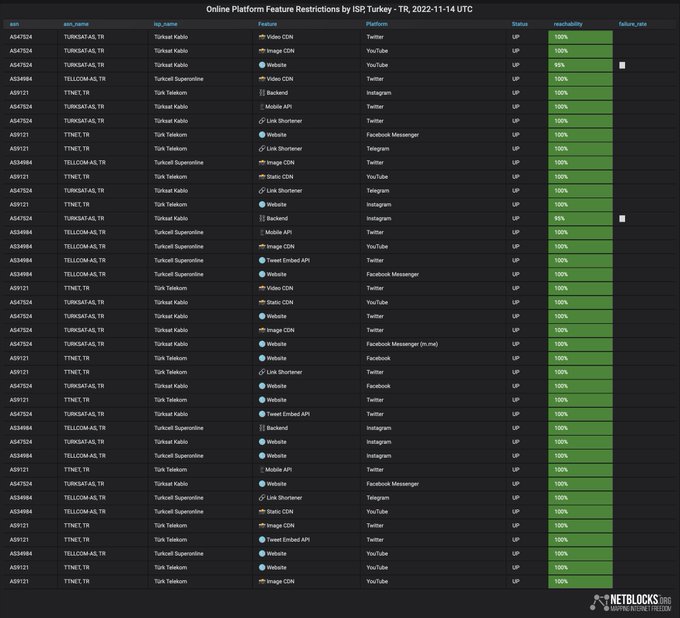The width and height of the screenshot is (680, 618).
Task: Click 95% reachability bar for Türksat Kablo YouTube Website
Action: [580, 65]
